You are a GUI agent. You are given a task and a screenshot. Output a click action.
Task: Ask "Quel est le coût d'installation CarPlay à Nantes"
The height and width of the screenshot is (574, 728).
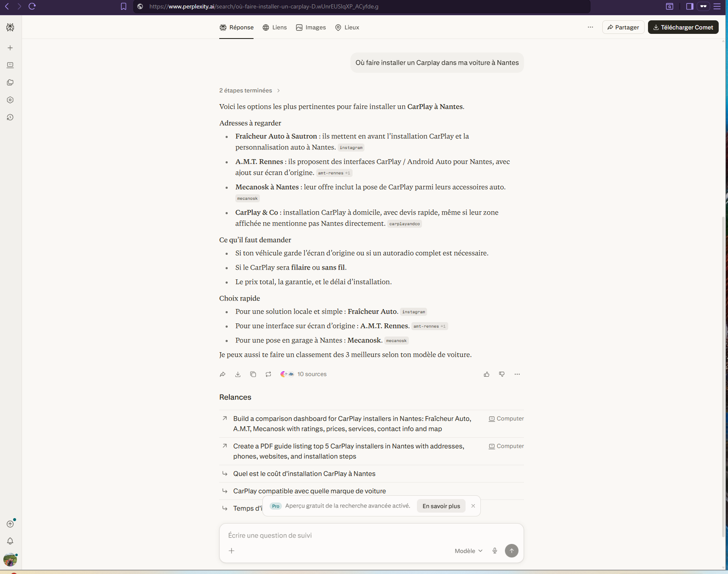[x=372, y=474]
